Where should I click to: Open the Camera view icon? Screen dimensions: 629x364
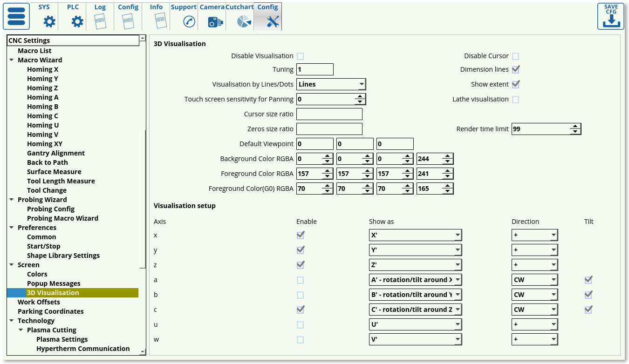[215, 21]
